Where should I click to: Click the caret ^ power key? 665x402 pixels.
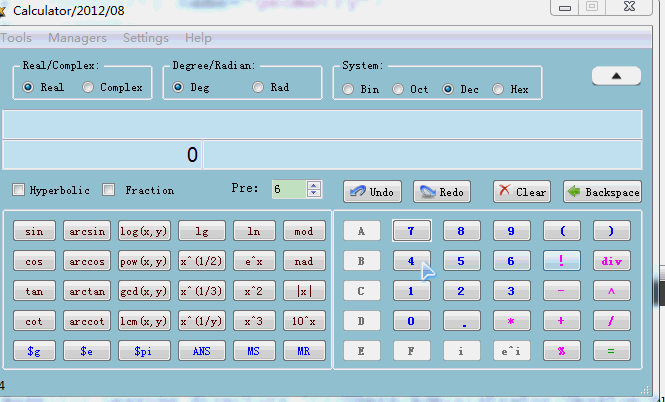pos(612,291)
